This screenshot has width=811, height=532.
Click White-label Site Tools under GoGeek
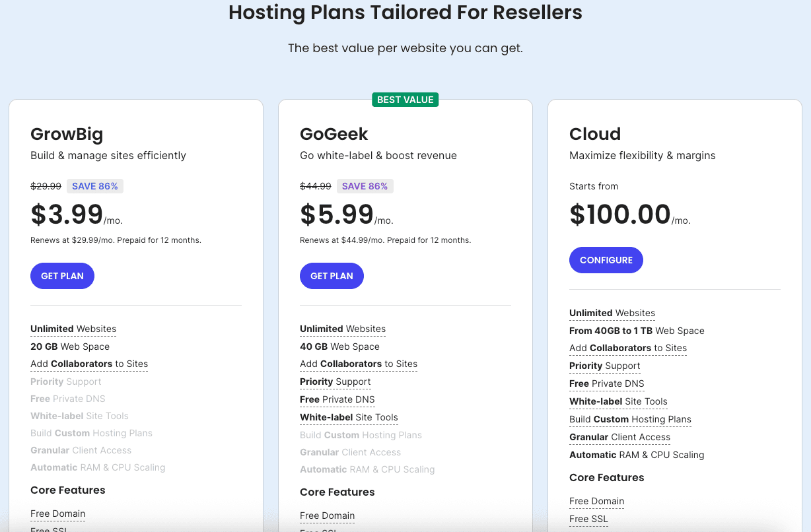click(349, 417)
